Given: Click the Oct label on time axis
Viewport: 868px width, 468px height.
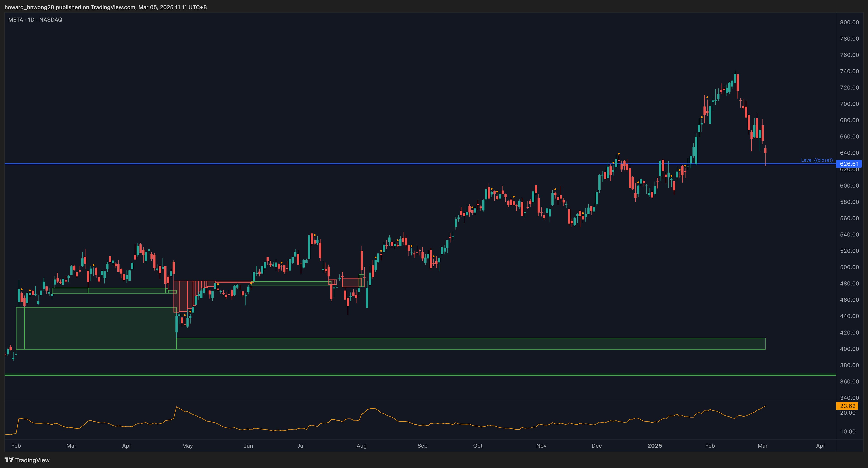Looking at the screenshot, I should click(478, 446).
